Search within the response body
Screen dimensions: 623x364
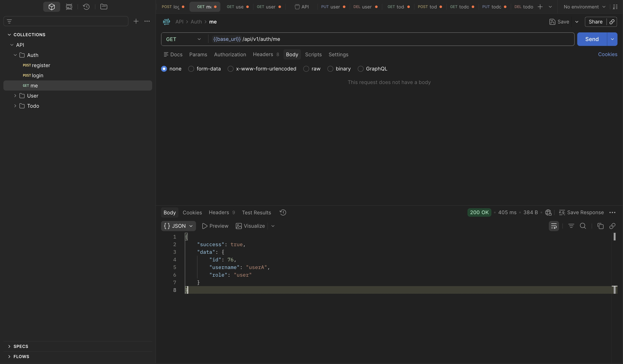(583, 226)
